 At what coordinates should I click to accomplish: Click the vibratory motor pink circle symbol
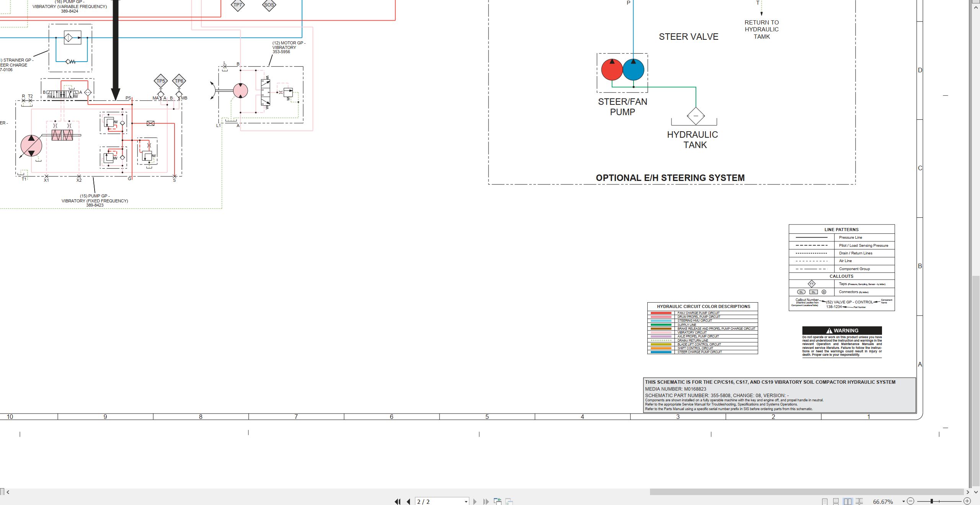click(240, 91)
